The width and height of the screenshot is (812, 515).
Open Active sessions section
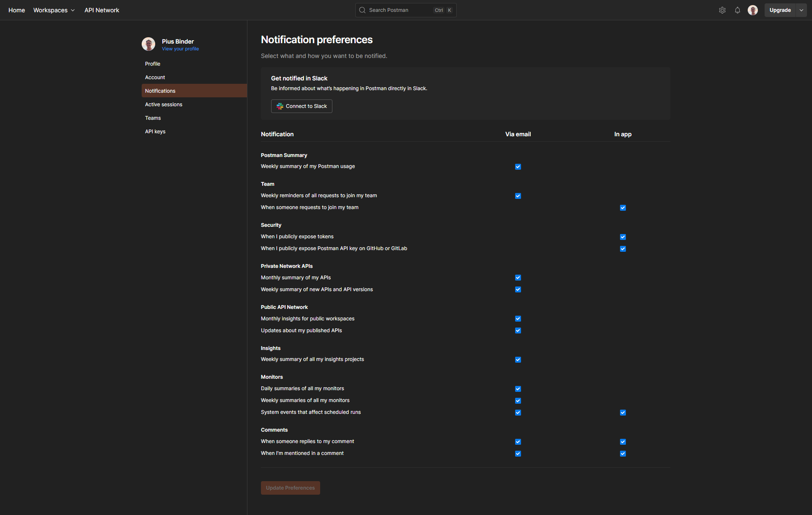click(x=194, y=105)
